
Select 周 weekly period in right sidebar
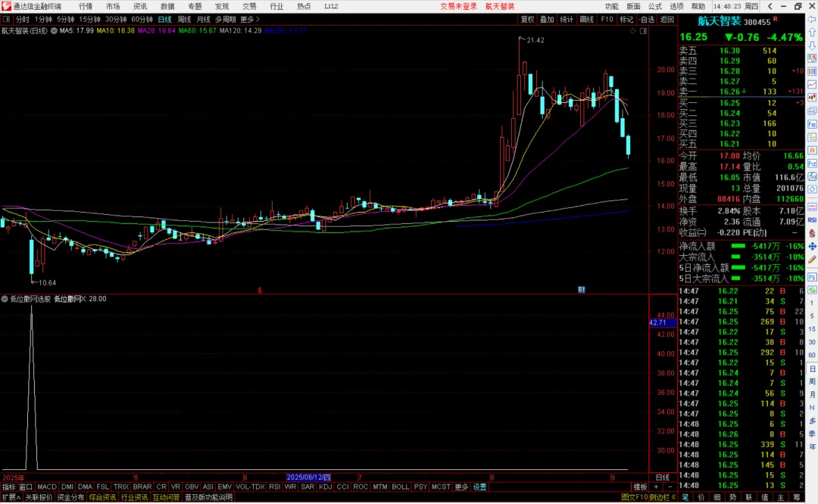[x=812, y=381]
